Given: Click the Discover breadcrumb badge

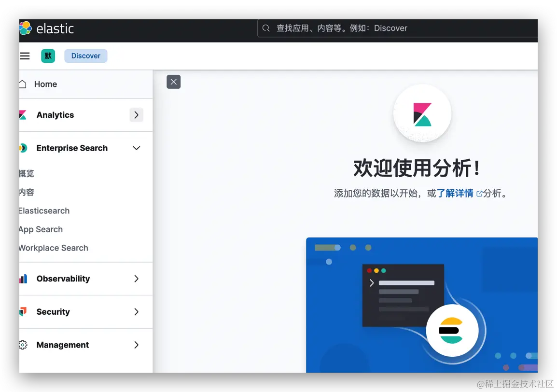Looking at the screenshot, I should tap(85, 56).
